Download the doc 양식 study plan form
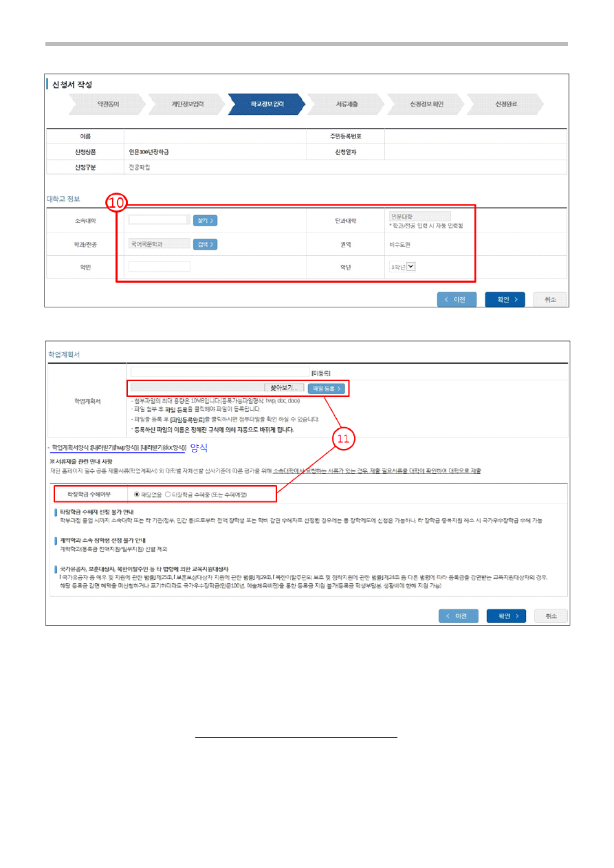614x868 pixels. pyautogui.click(x=163, y=447)
